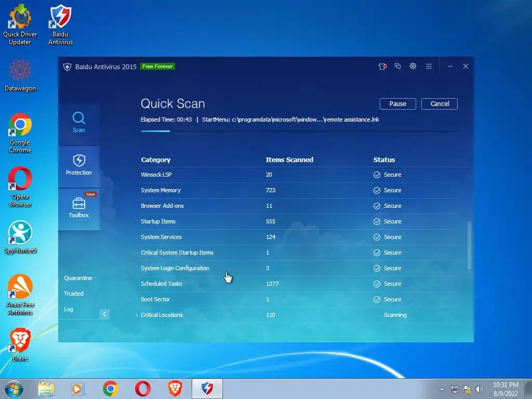Click the scan progress bar
This screenshot has width=532, height=399.
point(299,131)
